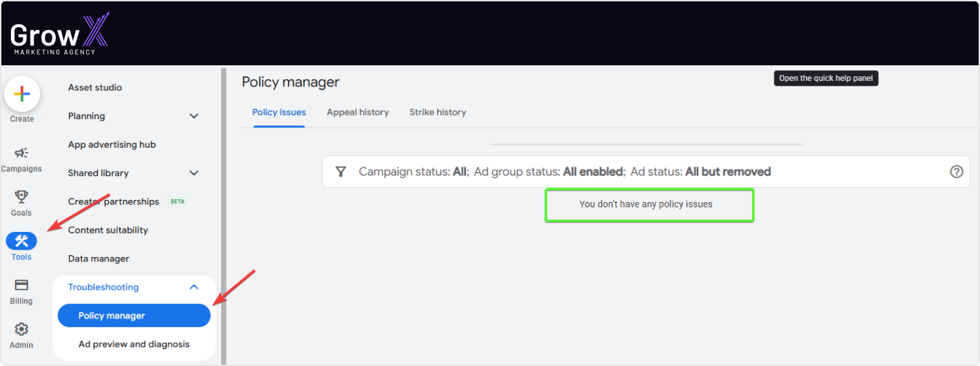The height and width of the screenshot is (366, 980).
Task: Click the Campaign status filter bar
Action: pyautogui.click(x=646, y=171)
